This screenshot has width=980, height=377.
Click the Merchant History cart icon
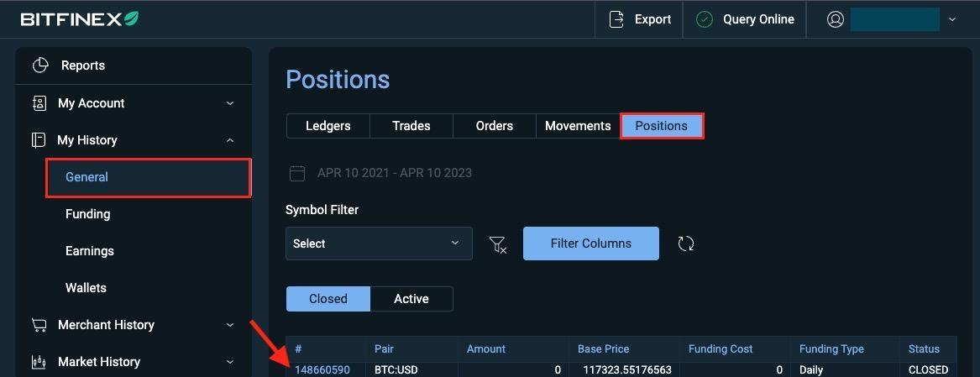point(39,325)
